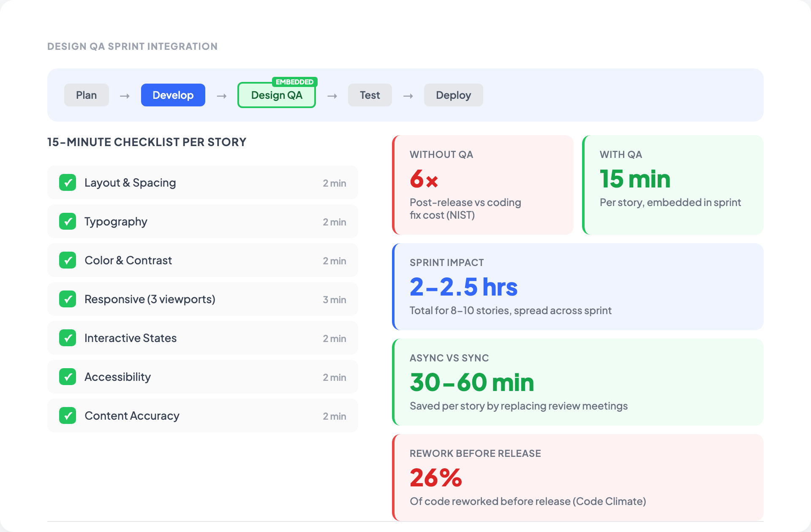This screenshot has height=532, width=811.
Task: Click the EMBEDDED badge above Design QA
Action: click(294, 82)
